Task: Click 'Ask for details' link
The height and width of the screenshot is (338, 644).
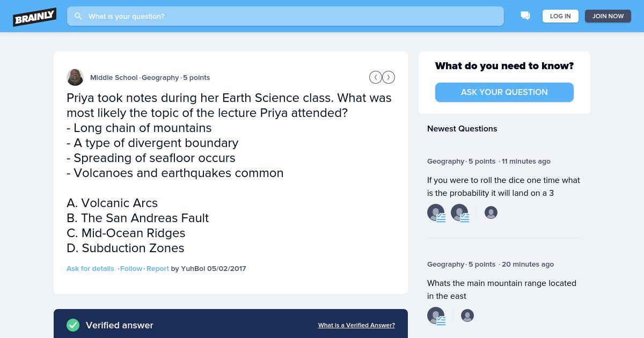Action: pos(90,268)
